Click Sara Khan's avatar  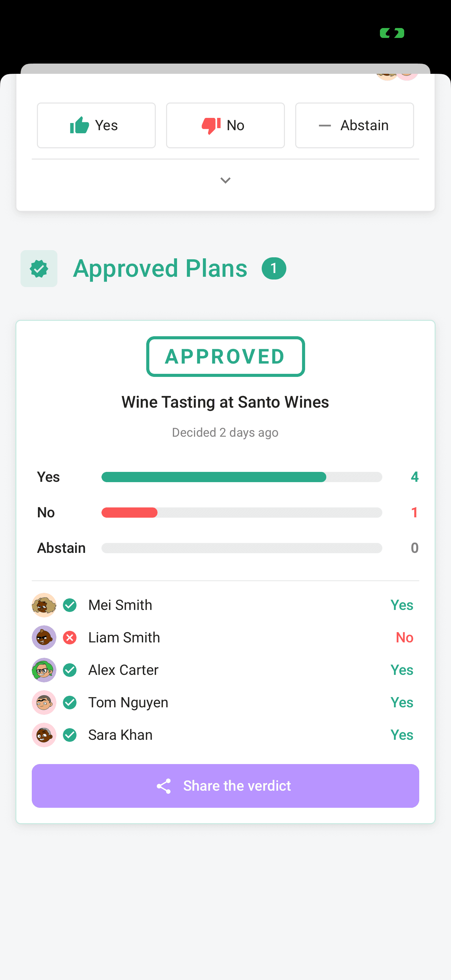point(44,735)
